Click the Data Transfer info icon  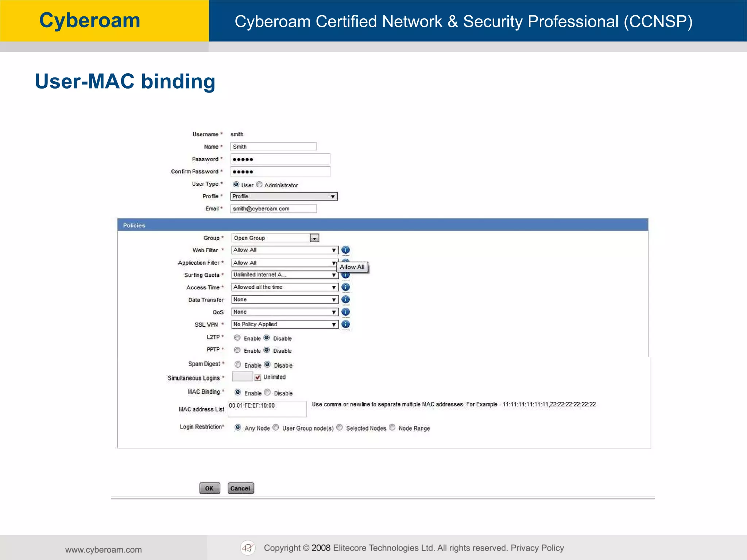(345, 299)
